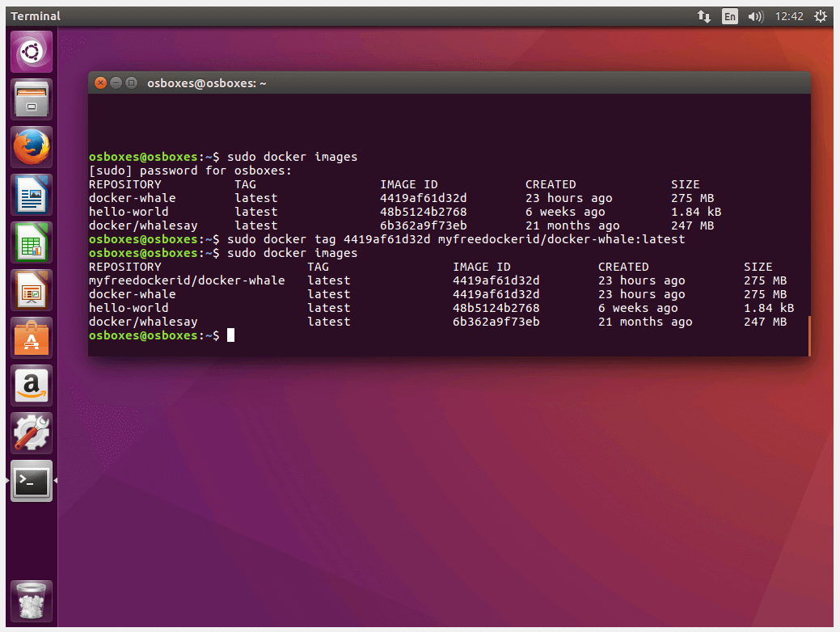Open the Trash in launcher
840x632 pixels.
32,601
